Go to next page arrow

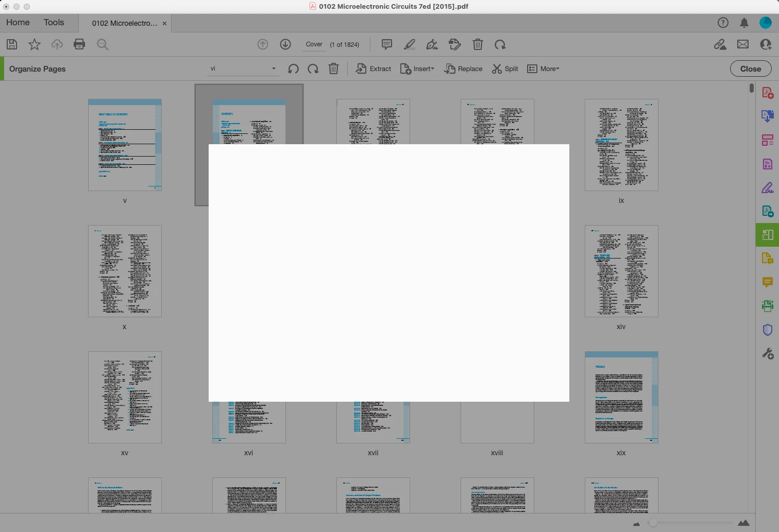(285, 44)
